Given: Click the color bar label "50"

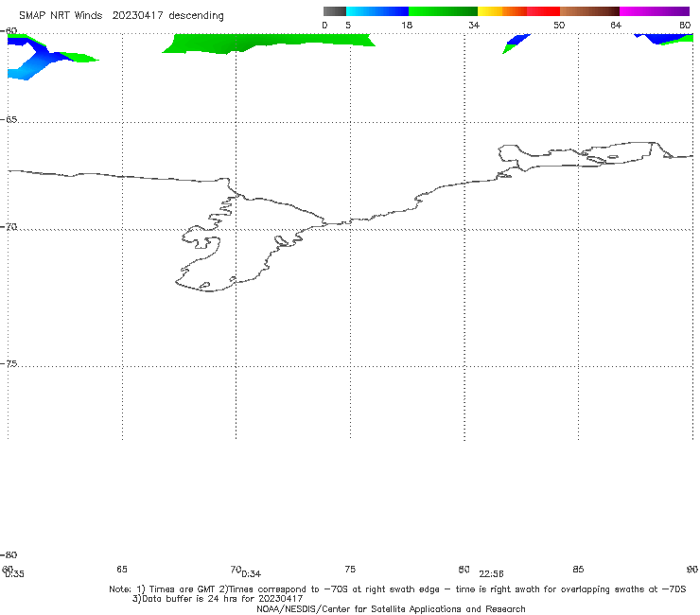Looking at the screenshot, I should tap(559, 26).
